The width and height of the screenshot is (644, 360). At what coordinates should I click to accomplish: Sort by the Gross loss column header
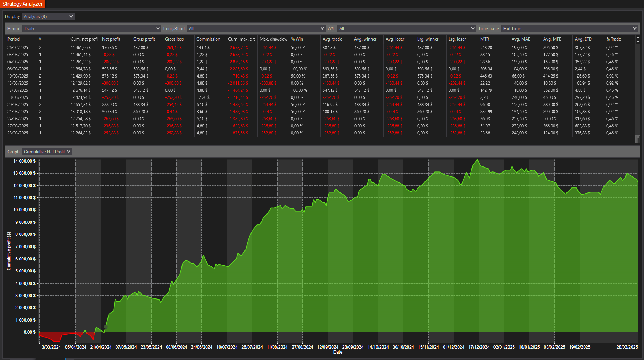coord(178,39)
